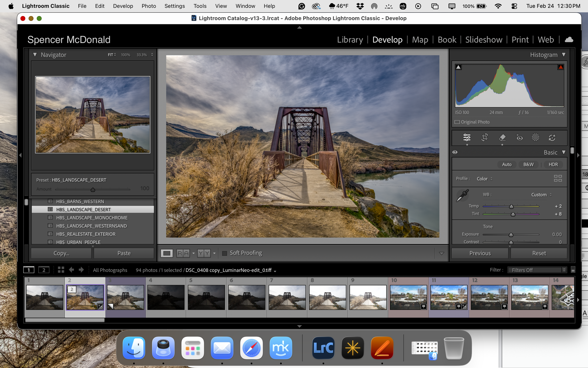Viewport: 588px width, 368px height.
Task: Open the Develop menu in menu bar
Action: tap(123, 6)
